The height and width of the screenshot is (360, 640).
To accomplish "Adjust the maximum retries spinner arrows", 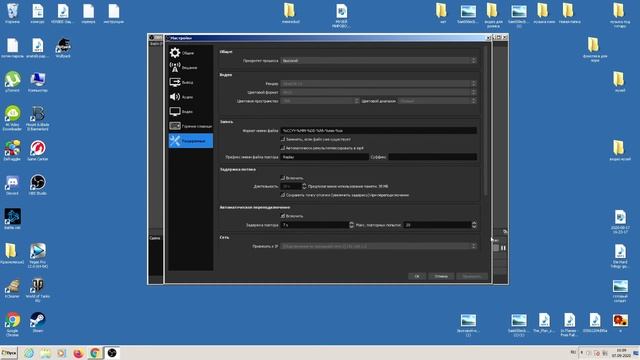I will coord(474,225).
